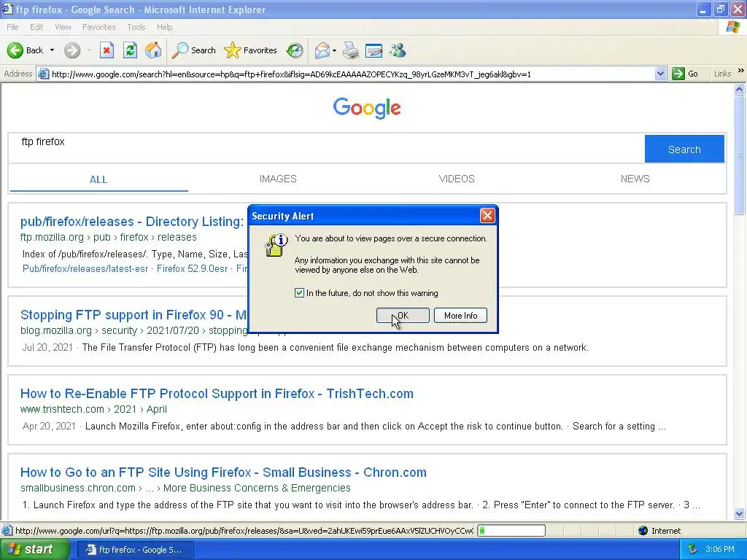Image resolution: width=747 pixels, height=560 pixels.
Task: Open the Edit menu
Action: pyautogui.click(x=36, y=27)
